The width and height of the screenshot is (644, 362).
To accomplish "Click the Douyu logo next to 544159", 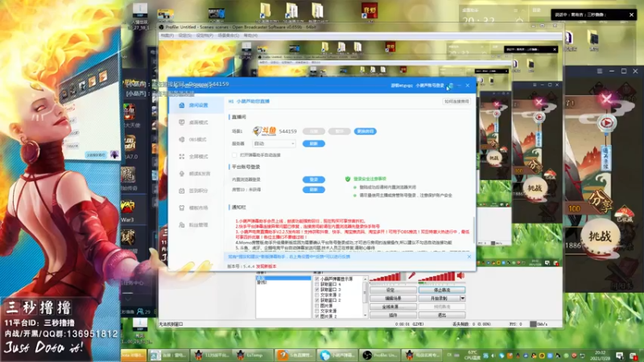I will pyautogui.click(x=265, y=131).
